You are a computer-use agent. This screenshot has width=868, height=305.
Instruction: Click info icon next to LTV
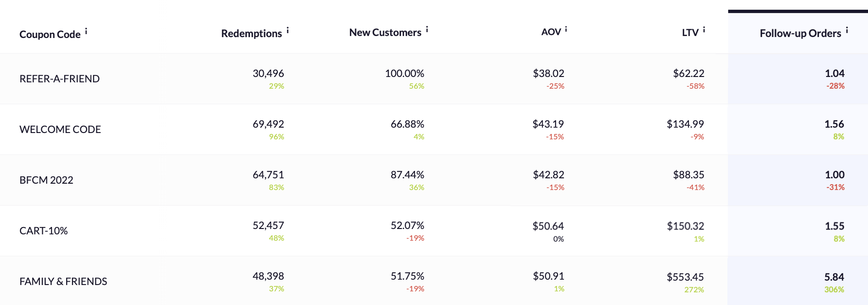pyautogui.click(x=704, y=30)
